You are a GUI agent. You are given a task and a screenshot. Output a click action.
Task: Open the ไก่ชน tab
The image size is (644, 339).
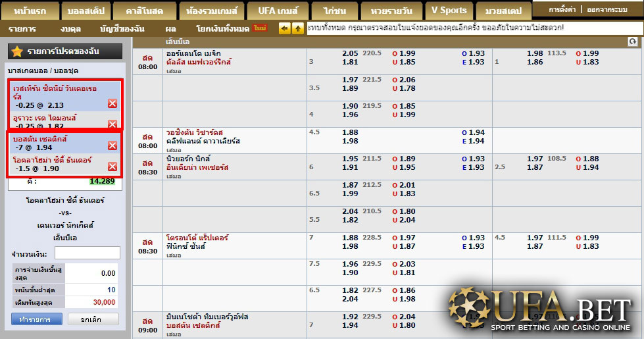point(335,11)
